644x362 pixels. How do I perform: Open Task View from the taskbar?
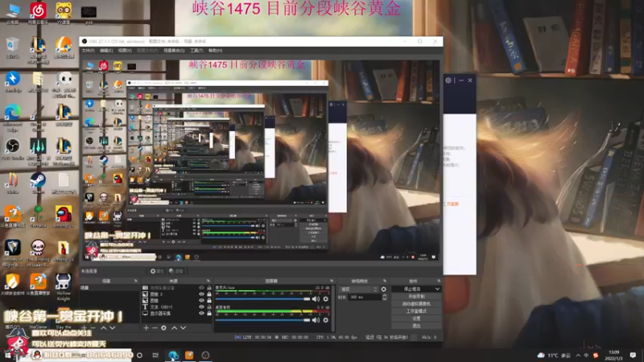click(155, 355)
